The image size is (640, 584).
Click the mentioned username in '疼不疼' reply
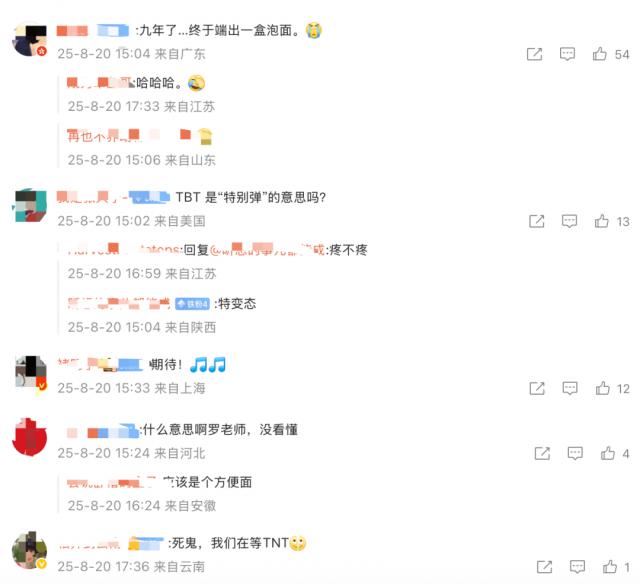(x=267, y=249)
